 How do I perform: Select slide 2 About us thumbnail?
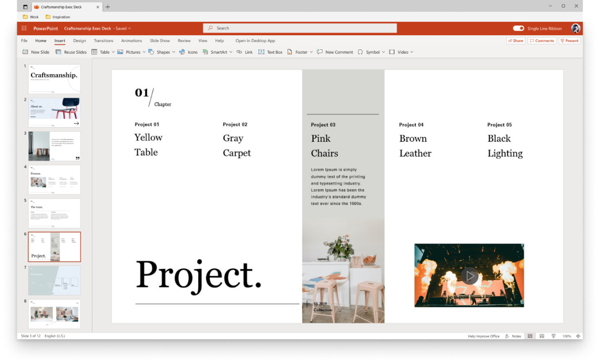[x=55, y=112]
